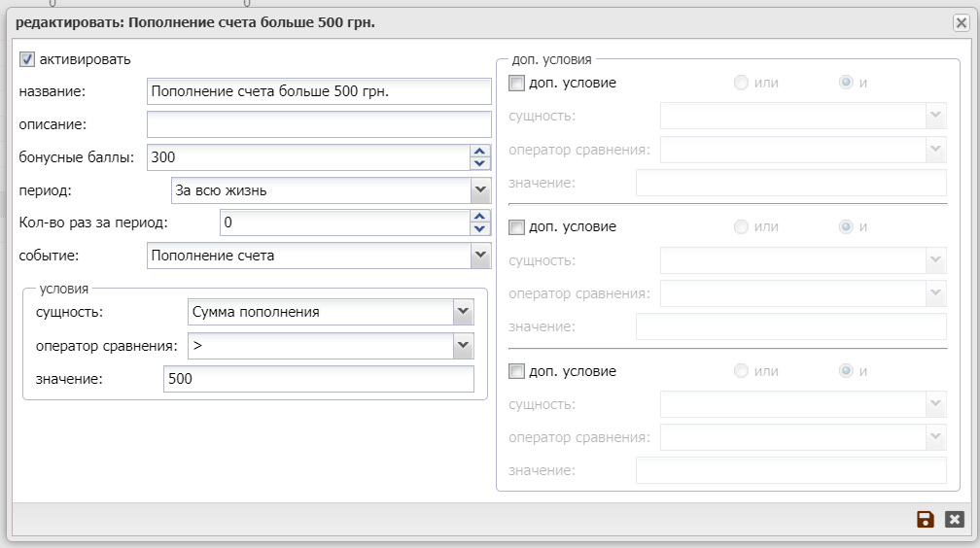
Task: Decrease Кол-во раз за период value
Action: coord(479,229)
